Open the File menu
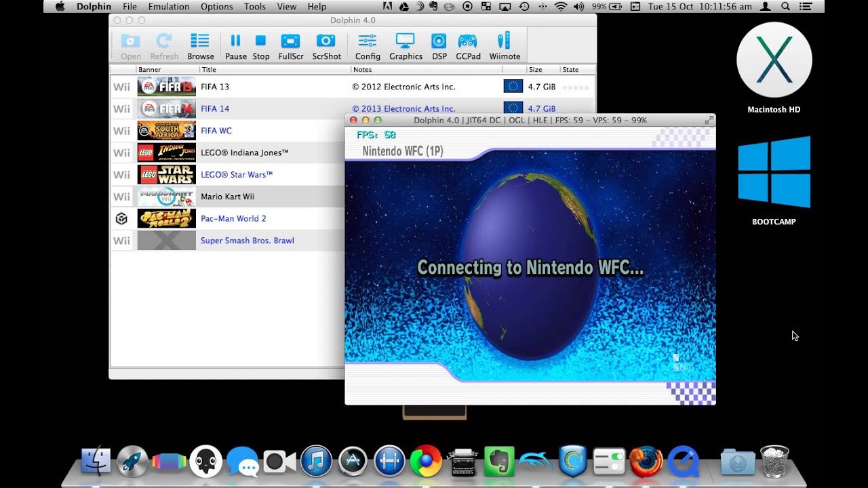This screenshot has width=868, height=488. pos(130,7)
